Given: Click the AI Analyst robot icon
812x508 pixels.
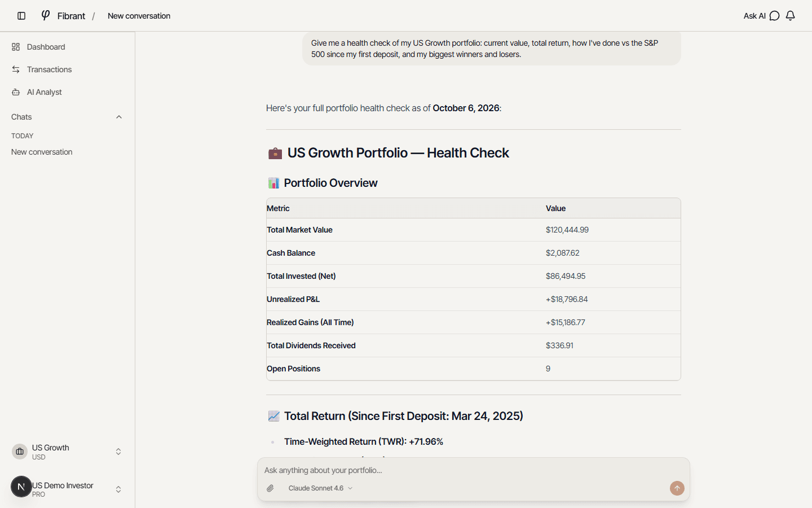Looking at the screenshot, I should pyautogui.click(x=16, y=92).
